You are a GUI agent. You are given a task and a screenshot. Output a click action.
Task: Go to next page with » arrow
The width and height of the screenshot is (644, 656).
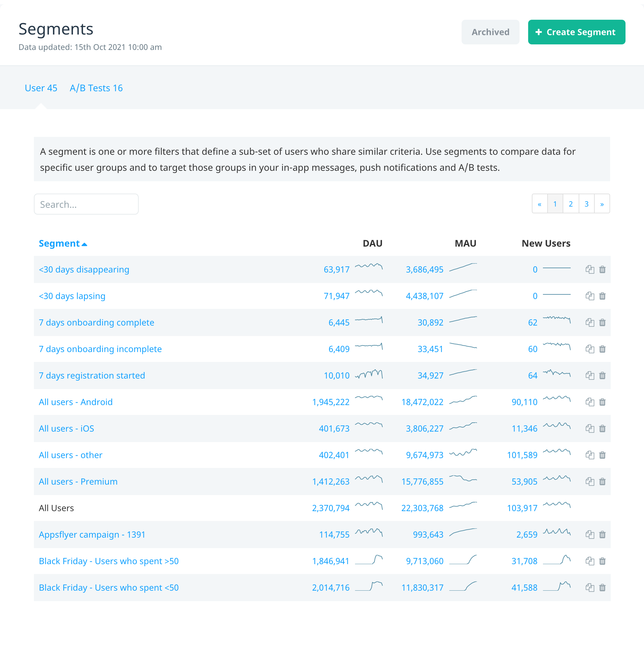(602, 204)
